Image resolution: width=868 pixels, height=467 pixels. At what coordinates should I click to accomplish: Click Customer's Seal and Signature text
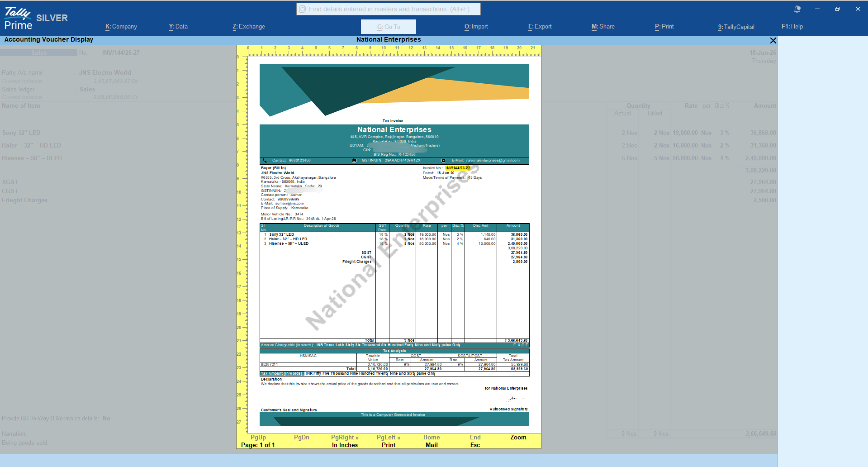tap(289, 410)
